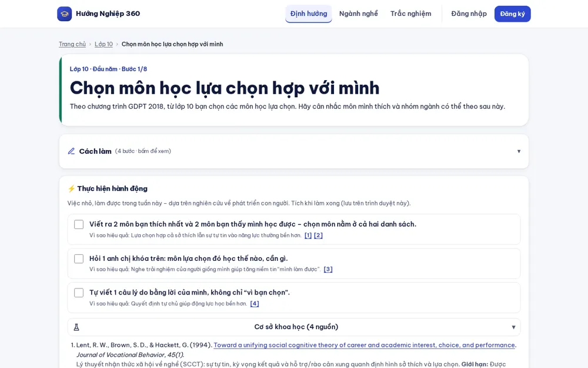Tick the checkbox for Hỏi 1 anh chị khóa trên
The width and height of the screenshot is (588, 368).
pyautogui.click(x=79, y=258)
